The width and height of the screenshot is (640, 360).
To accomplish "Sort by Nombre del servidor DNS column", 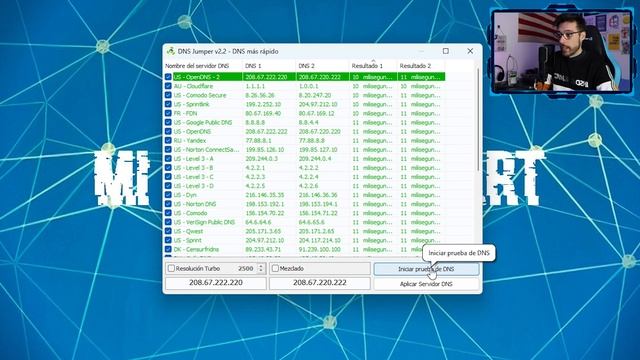I will (203, 66).
